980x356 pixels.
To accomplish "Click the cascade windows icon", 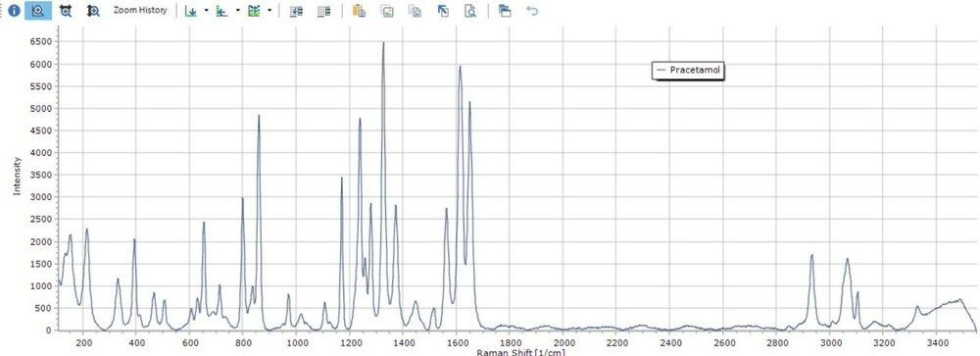I will (x=505, y=11).
